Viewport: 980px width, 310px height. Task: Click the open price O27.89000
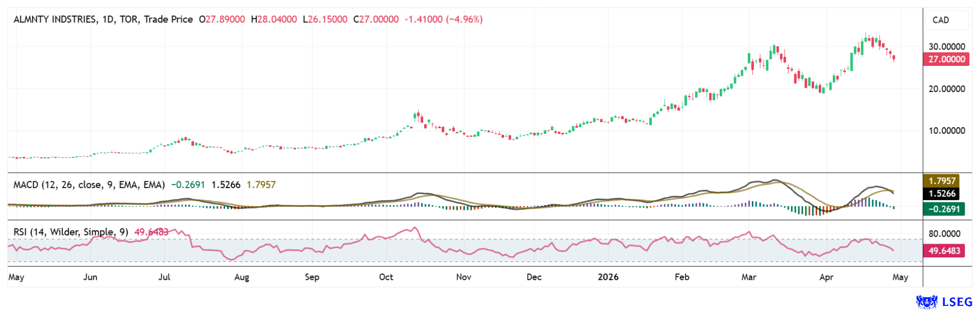coord(222,19)
